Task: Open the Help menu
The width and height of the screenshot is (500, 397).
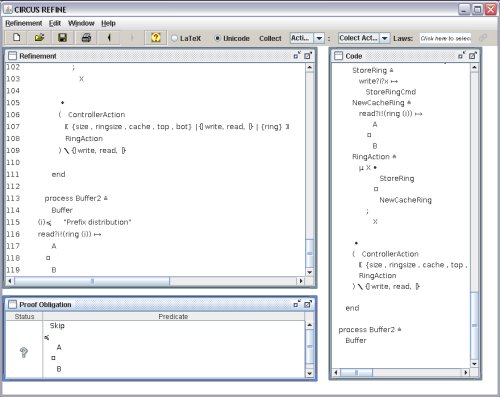Action: 108,23
